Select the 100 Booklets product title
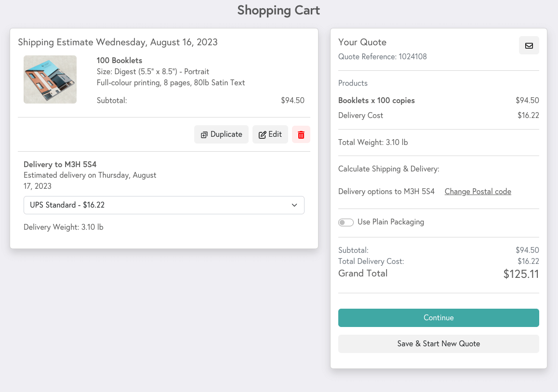 click(x=120, y=61)
